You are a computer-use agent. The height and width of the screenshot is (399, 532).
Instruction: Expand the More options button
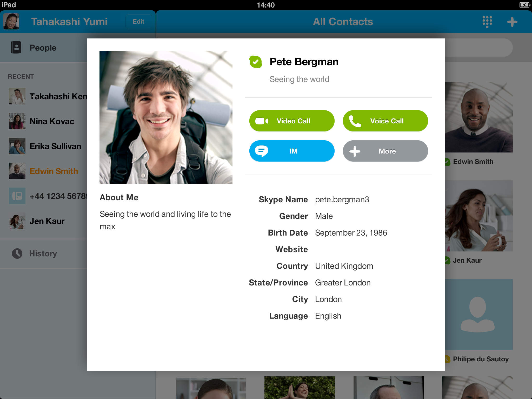tap(385, 151)
